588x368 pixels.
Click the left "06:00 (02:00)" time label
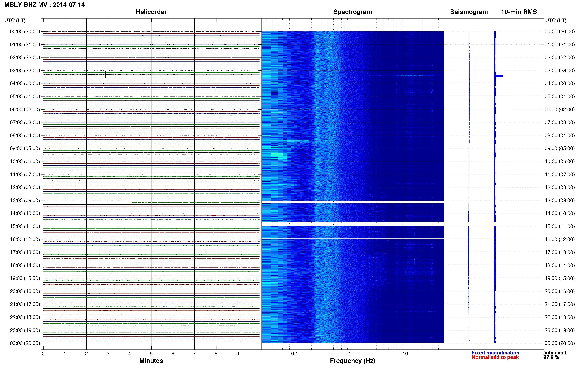pyautogui.click(x=25, y=110)
